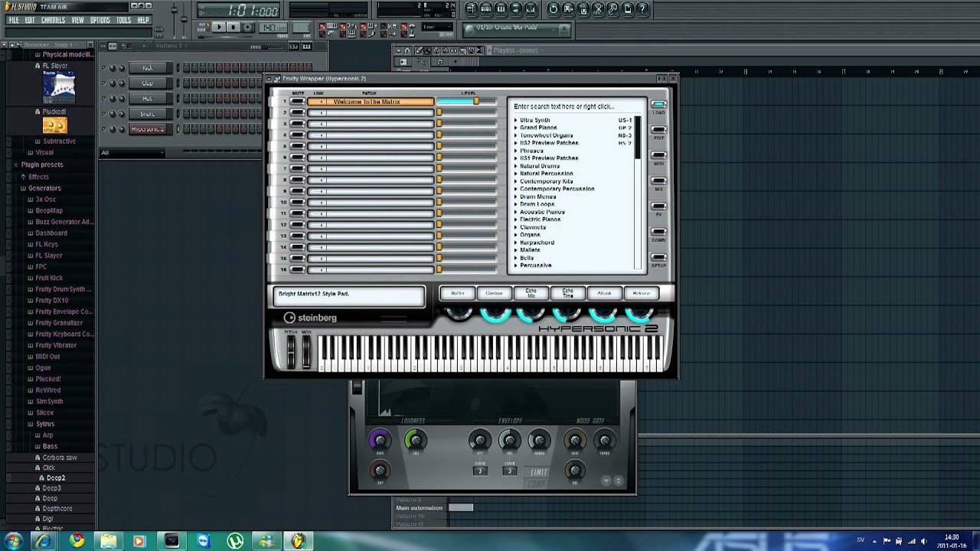This screenshot has height=551, width=980.
Task: Open the EDIT menu
Action: point(30,20)
